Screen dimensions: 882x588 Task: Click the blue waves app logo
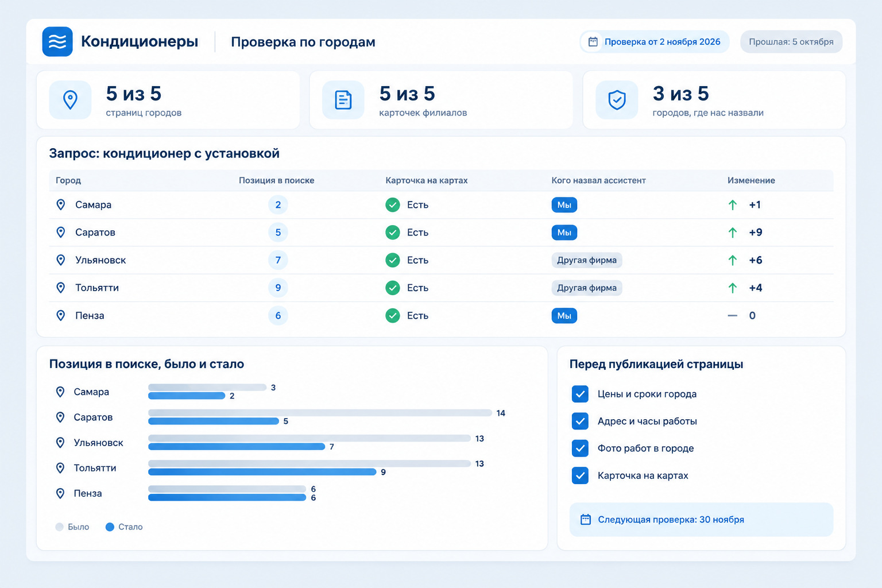coord(57,41)
